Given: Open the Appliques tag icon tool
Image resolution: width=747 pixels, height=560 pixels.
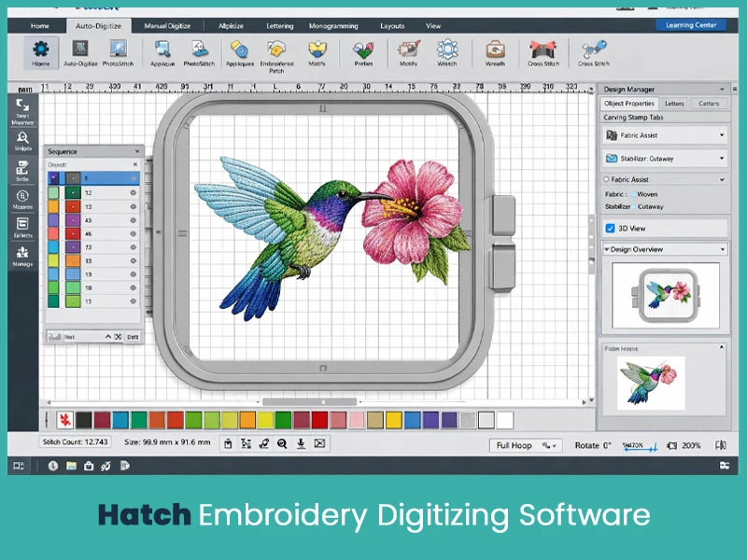Looking at the screenshot, I should point(240,52).
